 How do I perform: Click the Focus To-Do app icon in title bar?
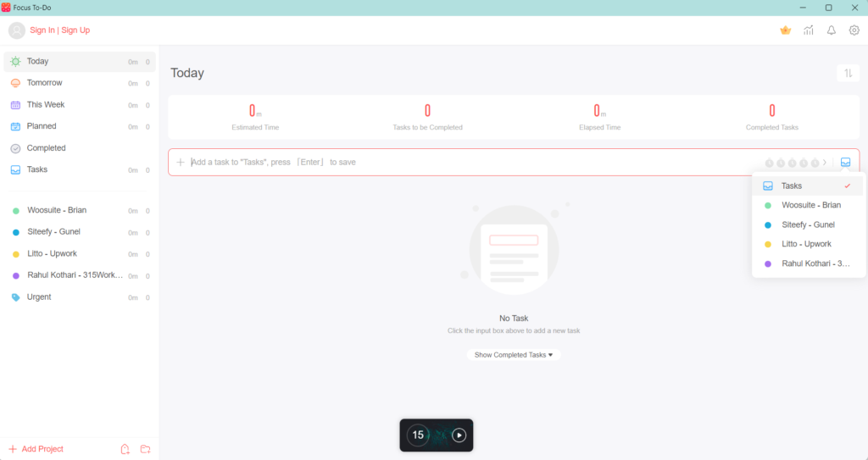6,8
